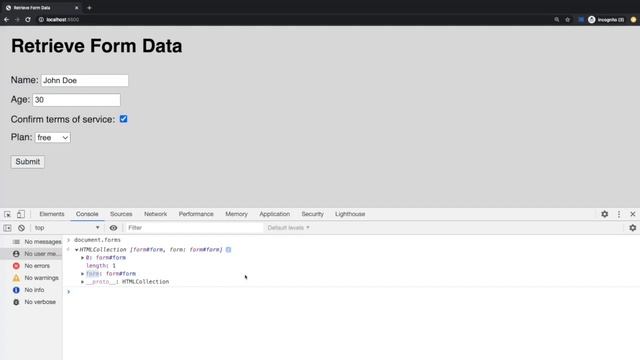Activate the inspect element picker icon
The height and width of the screenshot is (360, 640).
[7, 214]
